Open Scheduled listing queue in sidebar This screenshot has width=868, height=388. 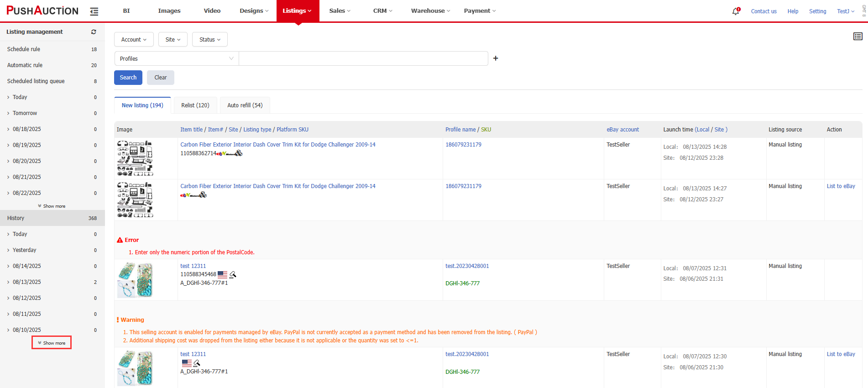pyautogui.click(x=36, y=81)
